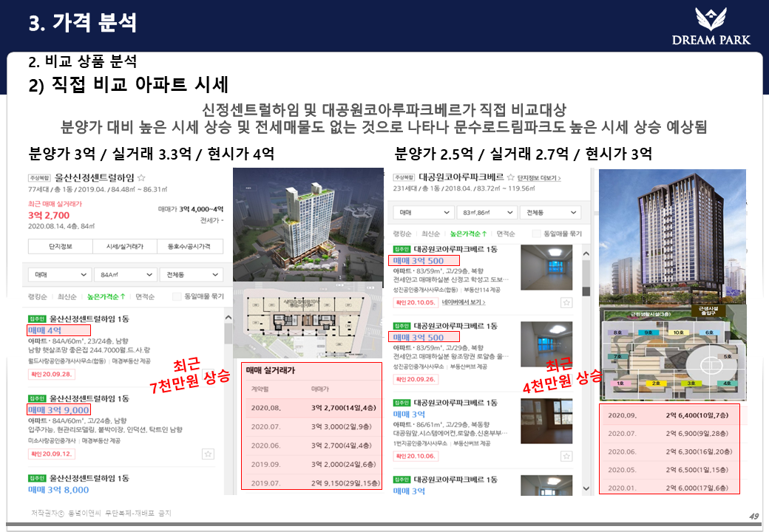Screen dimensions: 769x532
Task: Click up arrow on 대공원코아루파크베르 list scrollbar
Action: tap(586, 253)
